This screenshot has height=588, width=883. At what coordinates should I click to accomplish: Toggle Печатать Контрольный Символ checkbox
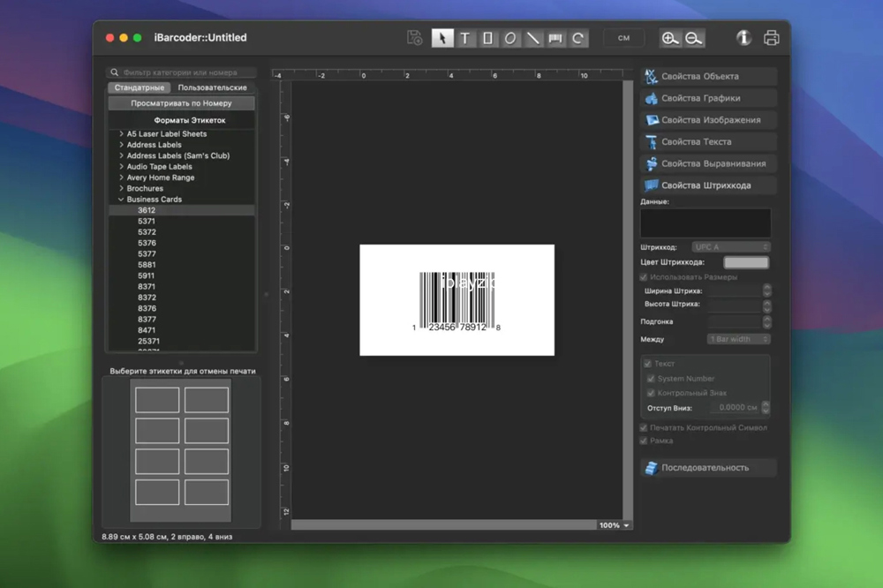click(644, 428)
